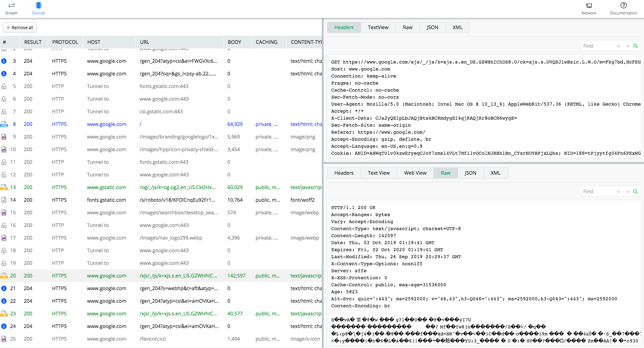Go to previous match in response Find
644x348 pixels.
click(x=619, y=192)
